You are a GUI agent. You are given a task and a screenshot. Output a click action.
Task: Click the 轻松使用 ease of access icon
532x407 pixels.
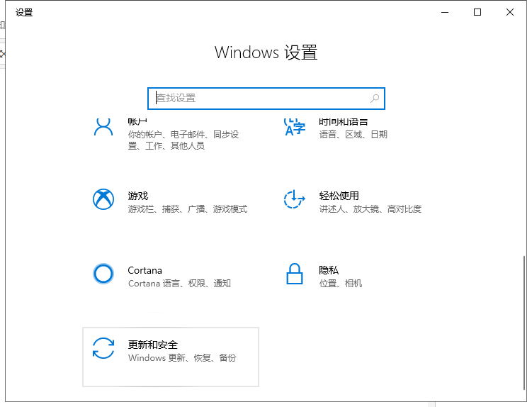pyautogui.click(x=295, y=199)
